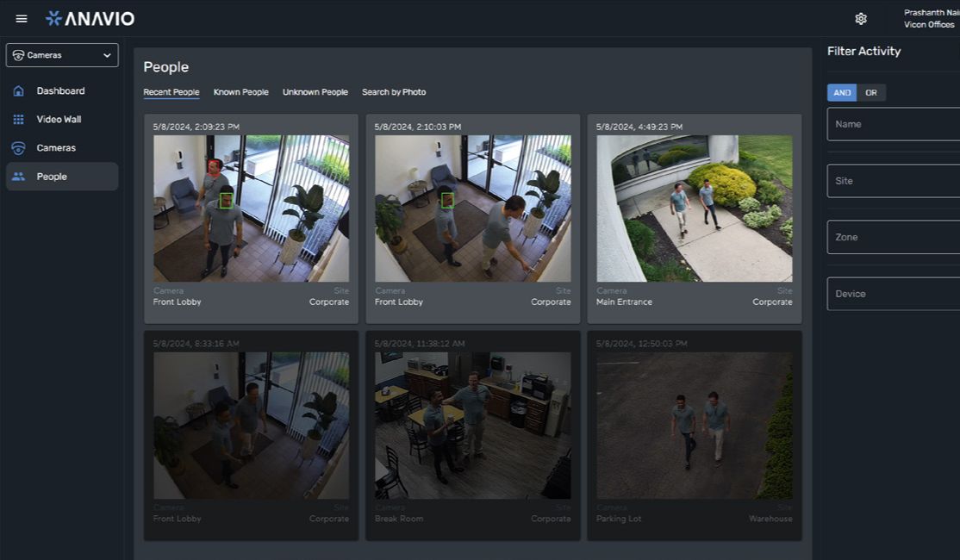
Task: Open the Zone filter dropdown
Action: (x=893, y=237)
